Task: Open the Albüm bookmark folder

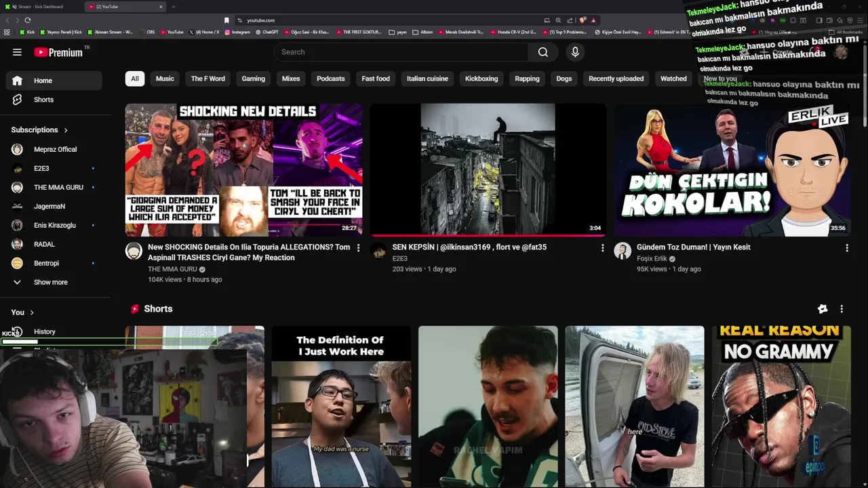Action: (x=423, y=32)
